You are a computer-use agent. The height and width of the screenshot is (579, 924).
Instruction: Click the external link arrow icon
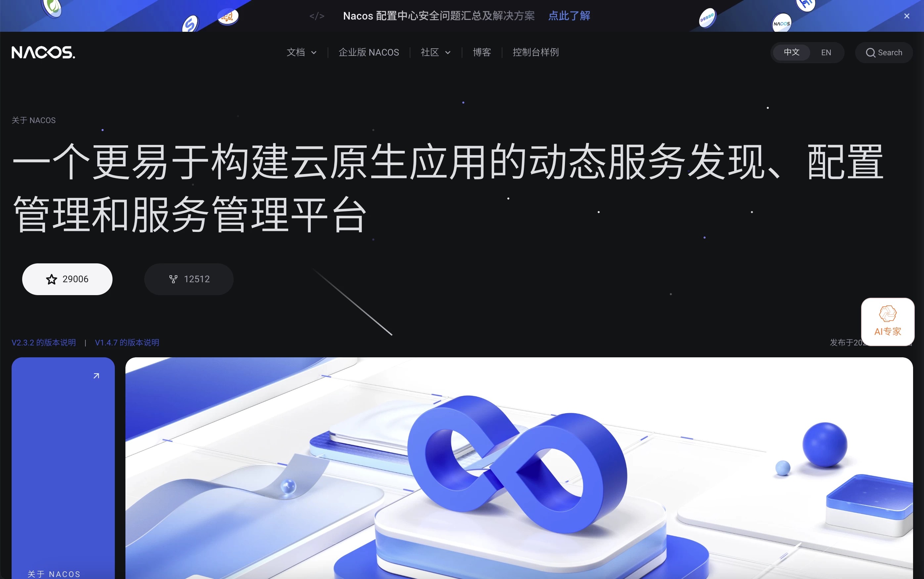tap(96, 376)
